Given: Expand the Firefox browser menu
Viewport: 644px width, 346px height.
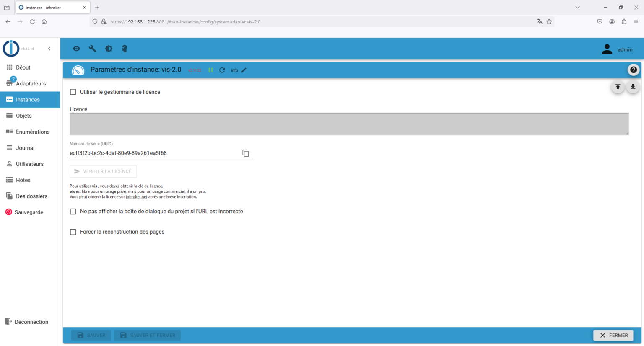Looking at the screenshot, I should click(x=636, y=21).
